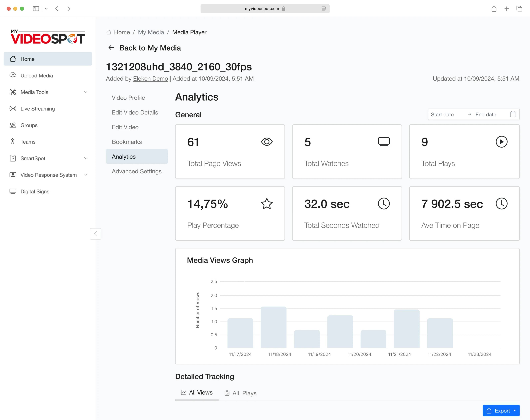The height and width of the screenshot is (420, 530).
Task: Expand the Media Tools submenu
Action: 86,92
